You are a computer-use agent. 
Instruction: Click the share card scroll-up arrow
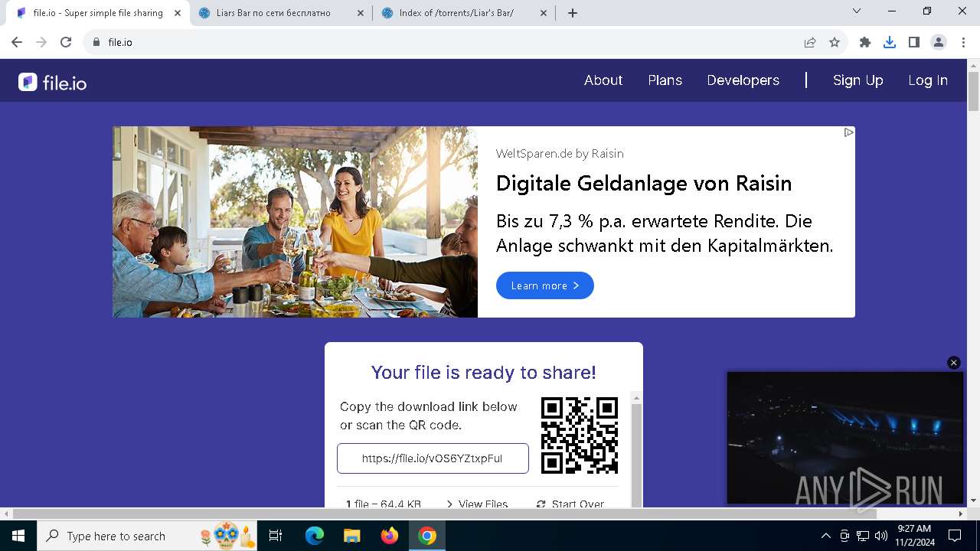click(x=636, y=398)
